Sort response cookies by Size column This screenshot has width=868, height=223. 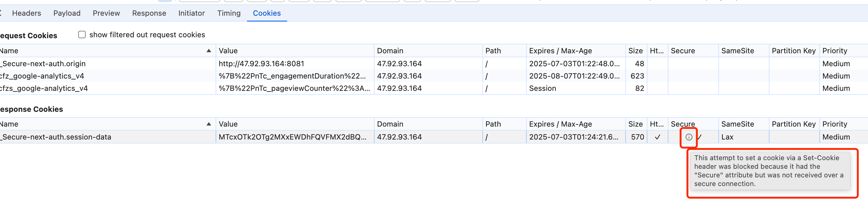(636, 124)
